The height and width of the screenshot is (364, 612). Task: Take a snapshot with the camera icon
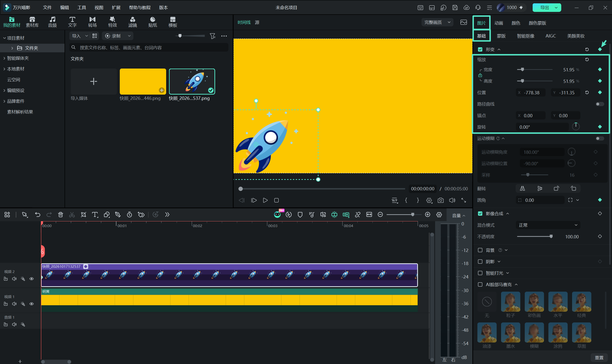click(x=441, y=200)
